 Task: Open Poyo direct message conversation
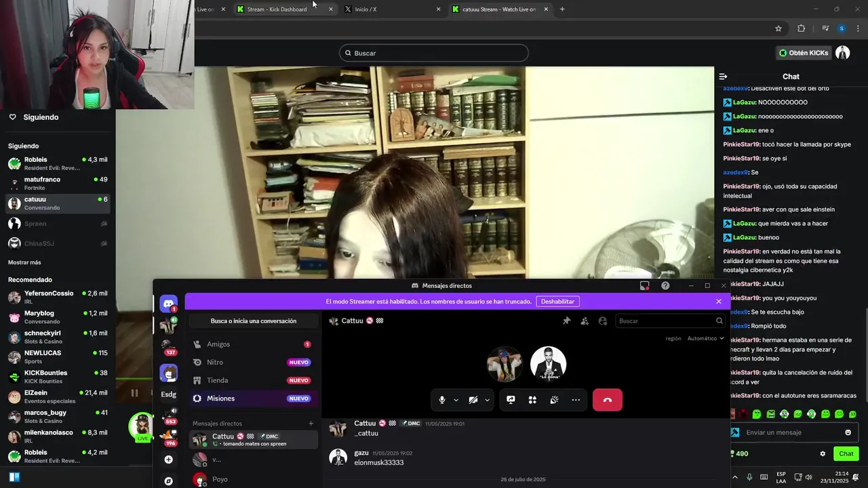[253, 479]
